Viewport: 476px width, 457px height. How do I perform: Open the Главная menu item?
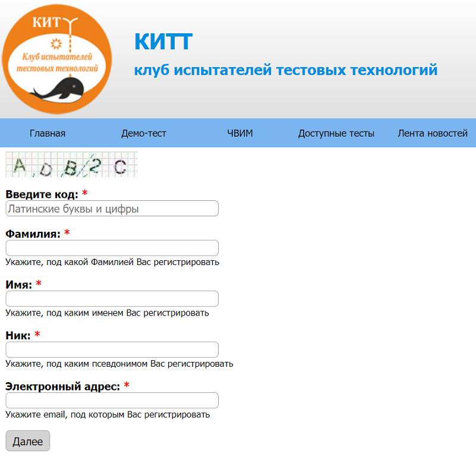[47, 133]
